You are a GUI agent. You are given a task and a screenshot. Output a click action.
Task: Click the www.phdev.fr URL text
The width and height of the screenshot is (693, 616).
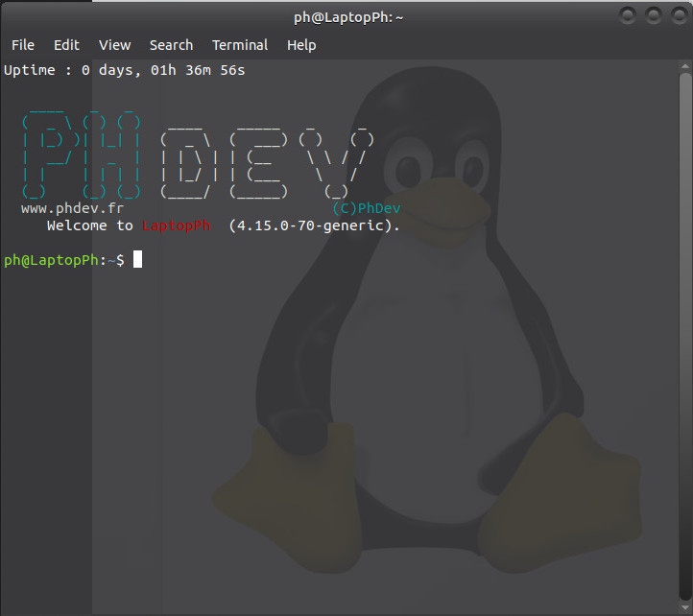[x=72, y=208]
